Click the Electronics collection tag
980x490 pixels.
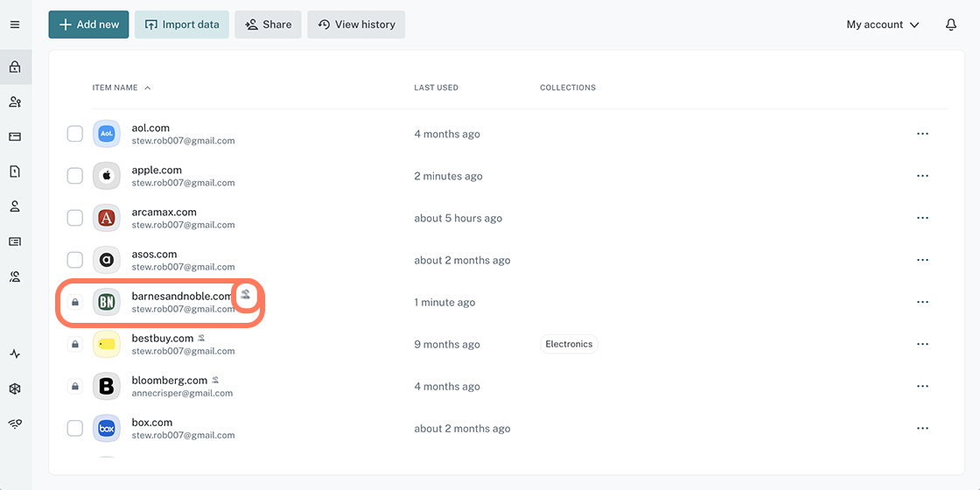(569, 344)
